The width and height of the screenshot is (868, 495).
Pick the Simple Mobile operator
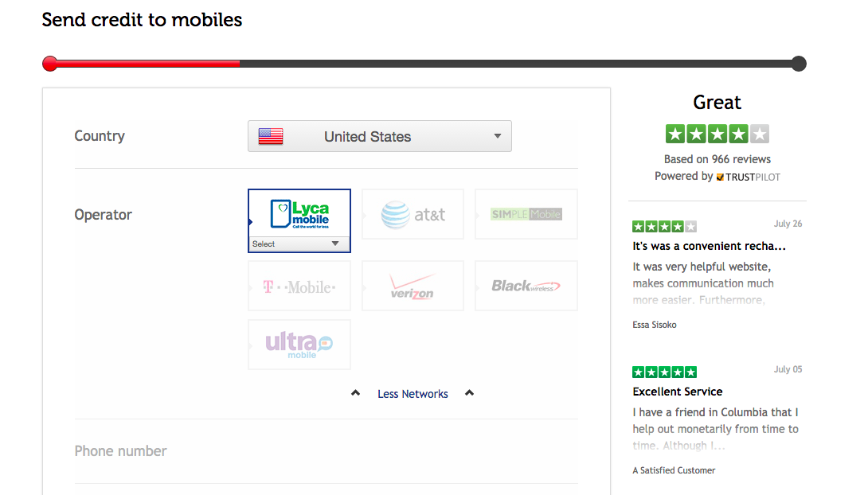click(526, 214)
